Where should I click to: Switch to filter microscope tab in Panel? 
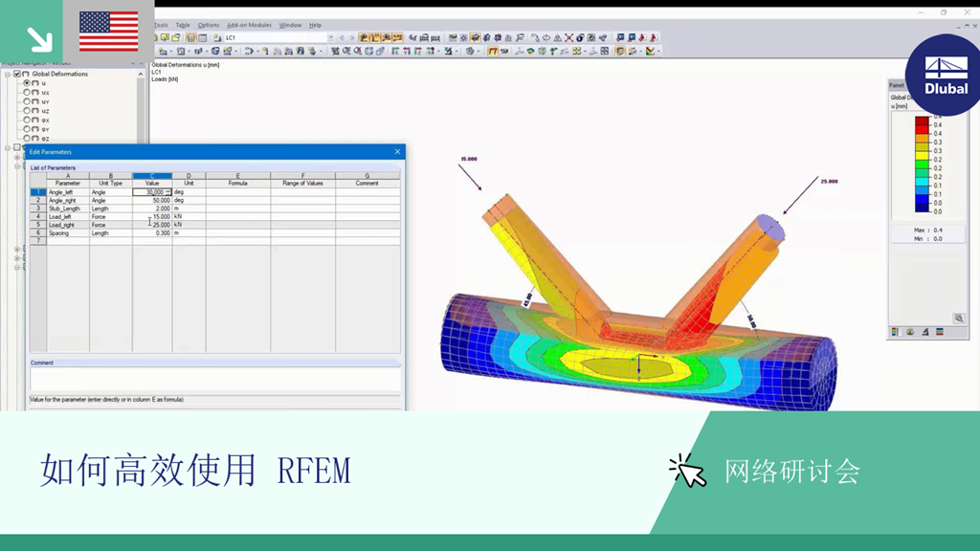(925, 332)
